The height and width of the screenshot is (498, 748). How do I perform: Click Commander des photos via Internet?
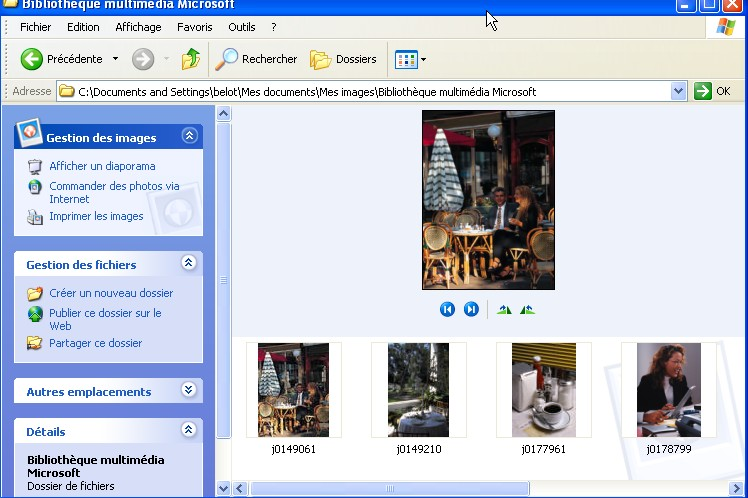(114, 192)
